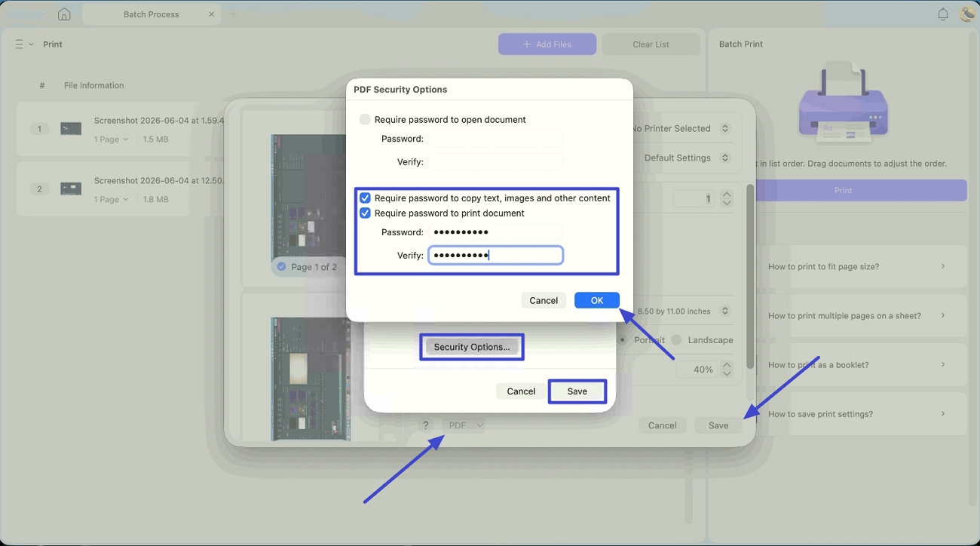
Task: Click OK in PDF Security Options
Action: pyautogui.click(x=597, y=300)
